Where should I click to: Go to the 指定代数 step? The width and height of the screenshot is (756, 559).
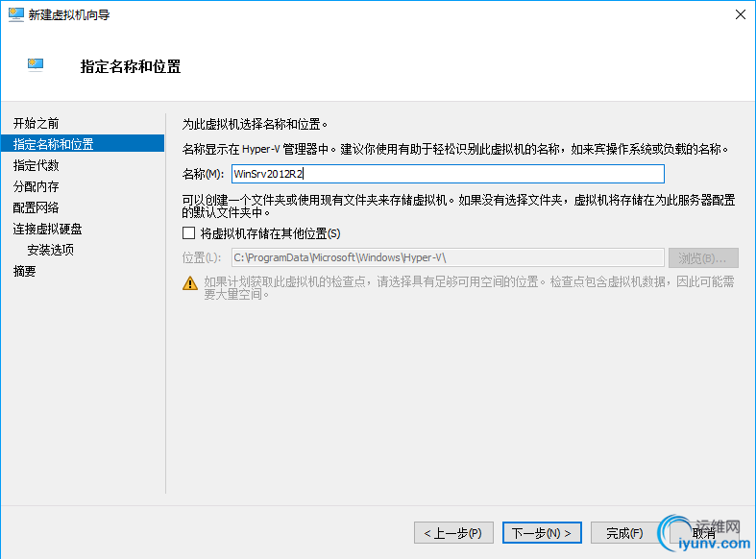click(37, 165)
